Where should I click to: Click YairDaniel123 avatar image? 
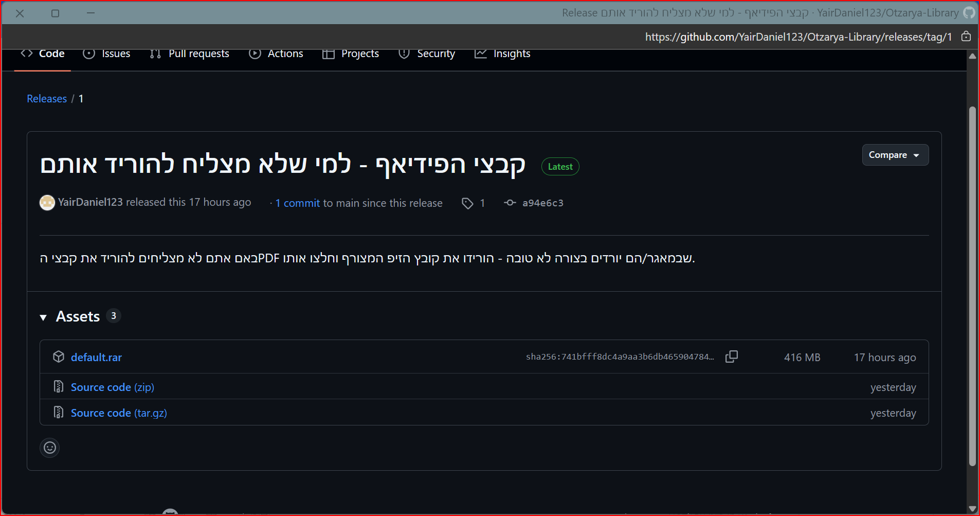[47, 203]
